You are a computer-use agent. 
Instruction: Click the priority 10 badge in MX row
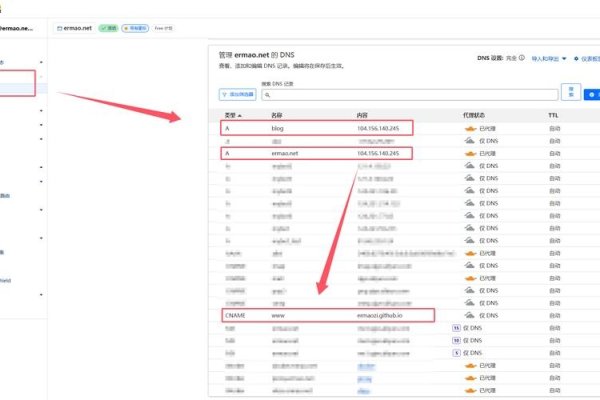(x=456, y=340)
